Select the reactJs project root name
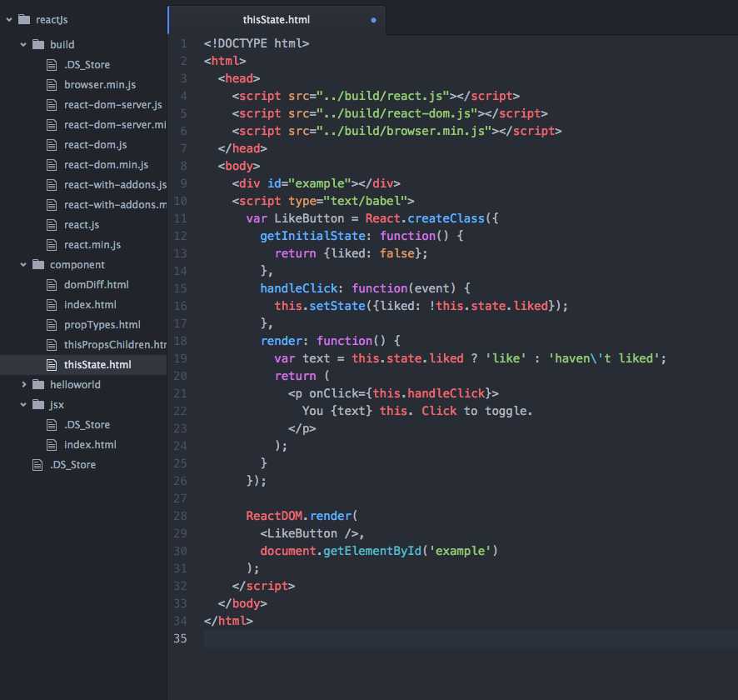The height and width of the screenshot is (700, 738). coord(52,20)
